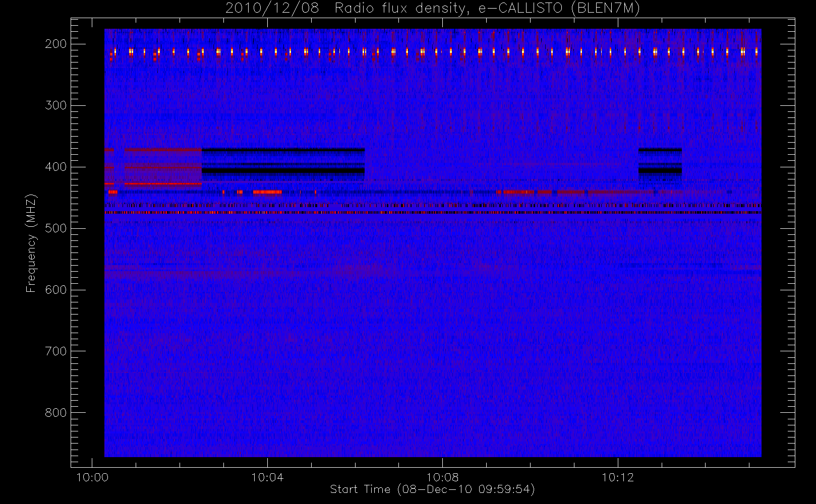The height and width of the screenshot is (504, 816).
Task: Select the 500 frequency tick label
Action: pos(56,228)
